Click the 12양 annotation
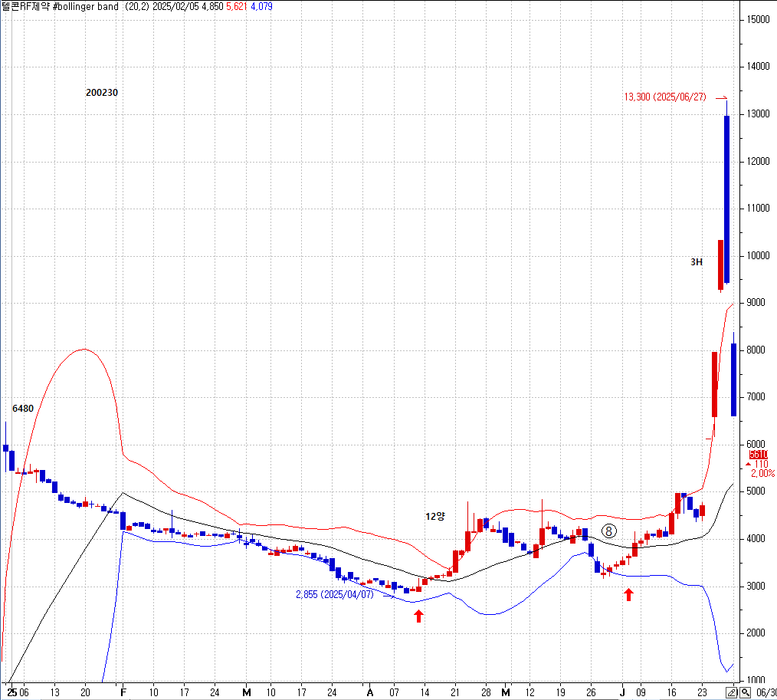The image size is (777, 700). point(435,516)
